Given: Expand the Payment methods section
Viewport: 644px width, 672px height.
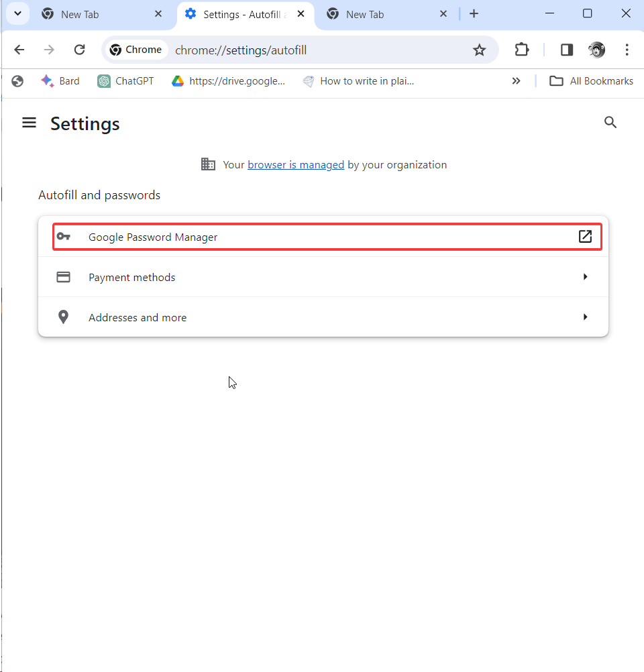Looking at the screenshot, I should (584, 276).
